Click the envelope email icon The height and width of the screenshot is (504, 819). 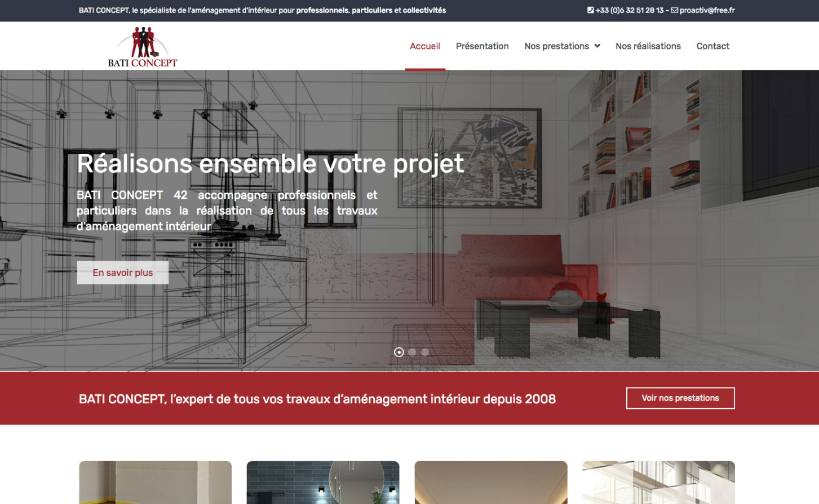[674, 10]
